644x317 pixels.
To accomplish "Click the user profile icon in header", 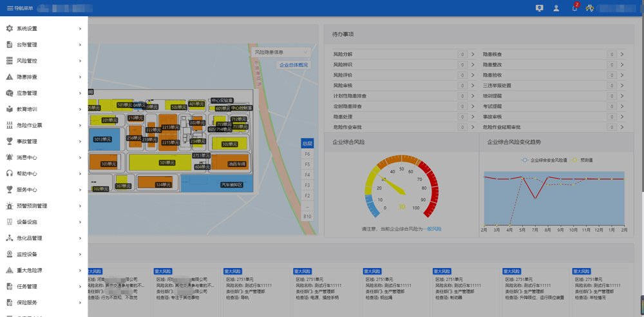I will tap(556, 8).
